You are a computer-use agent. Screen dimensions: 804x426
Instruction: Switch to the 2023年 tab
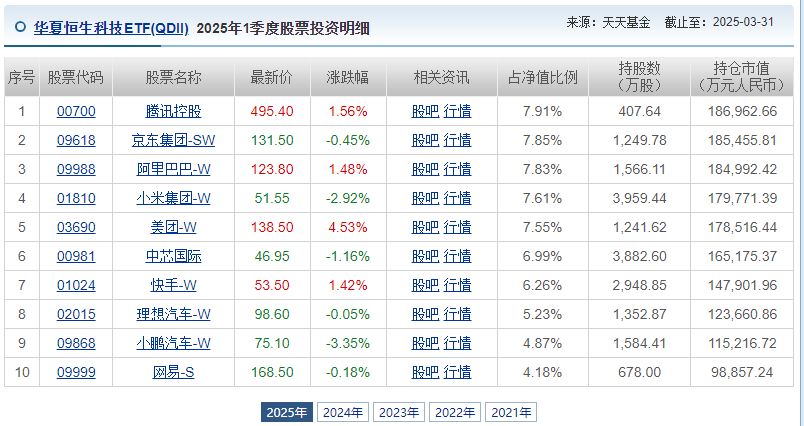tap(399, 412)
